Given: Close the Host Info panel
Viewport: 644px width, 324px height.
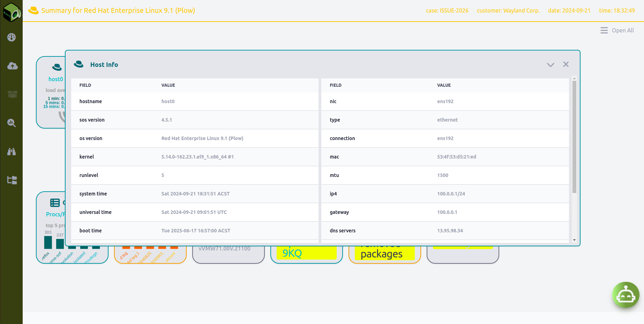Looking at the screenshot, I should coord(566,64).
